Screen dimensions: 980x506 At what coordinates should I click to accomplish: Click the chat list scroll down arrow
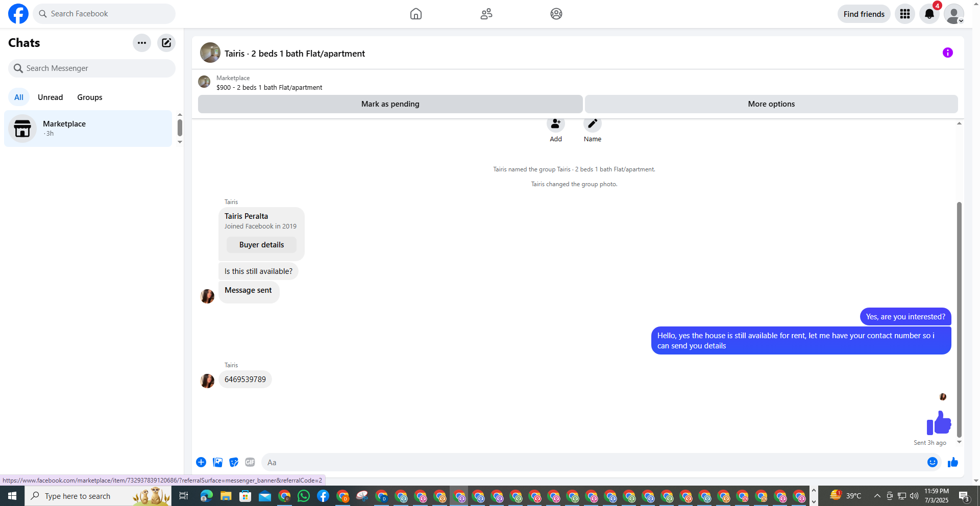pyautogui.click(x=180, y=142)
